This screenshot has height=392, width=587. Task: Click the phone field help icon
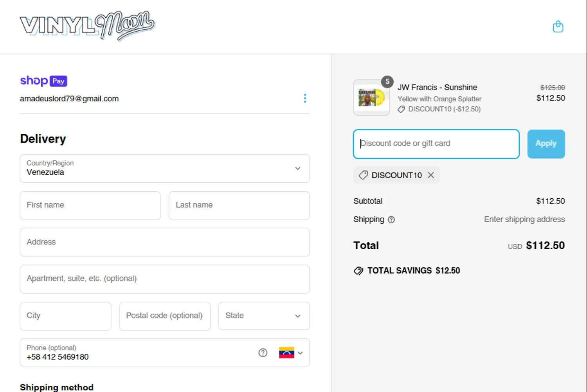(x=263, y=353)
